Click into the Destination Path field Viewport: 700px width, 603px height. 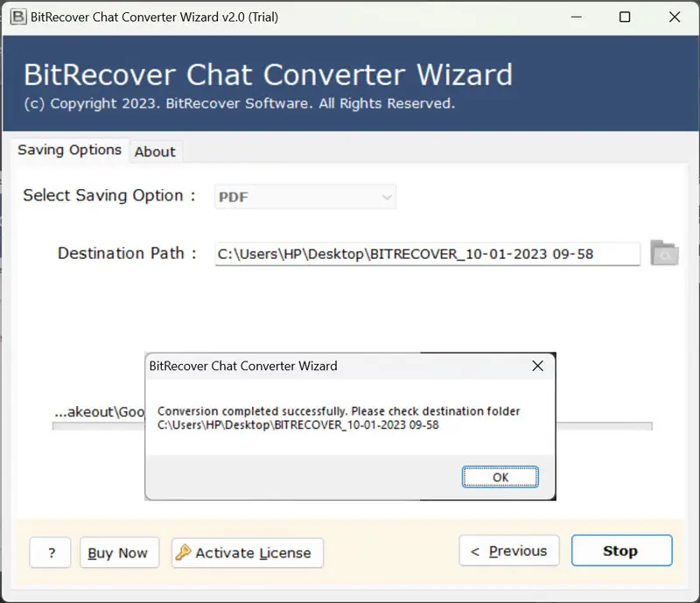click(x=427, y=254)
